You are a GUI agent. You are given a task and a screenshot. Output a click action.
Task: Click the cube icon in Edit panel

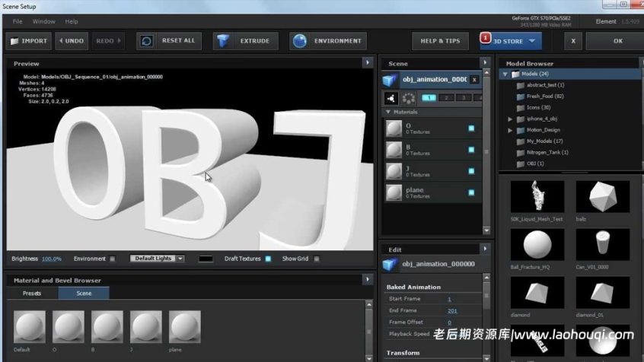coord(390,265)
